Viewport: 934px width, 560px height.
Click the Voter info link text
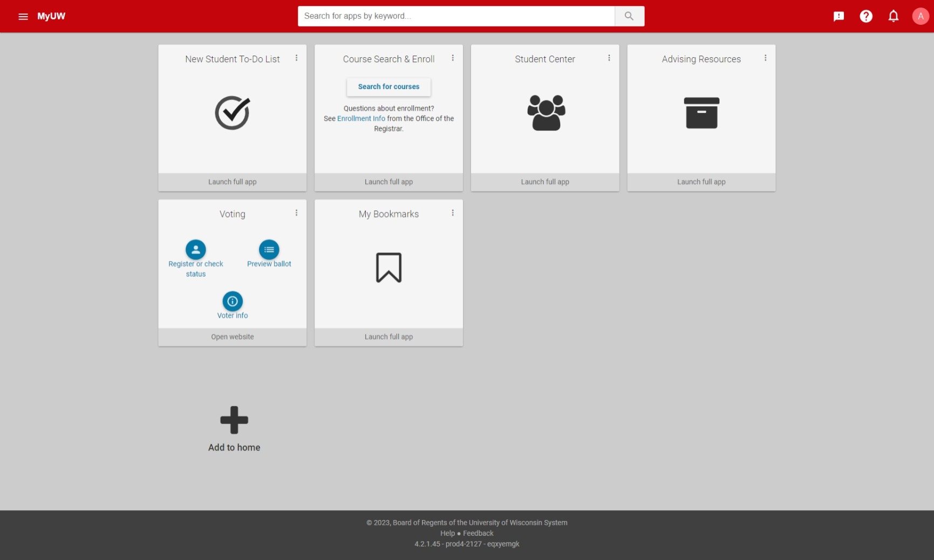(233, 316)
